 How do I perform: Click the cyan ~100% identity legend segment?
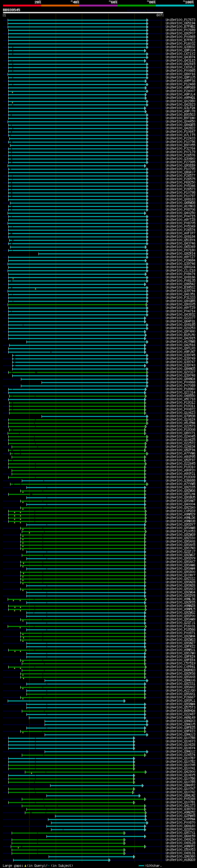click(x=175, y=6)
